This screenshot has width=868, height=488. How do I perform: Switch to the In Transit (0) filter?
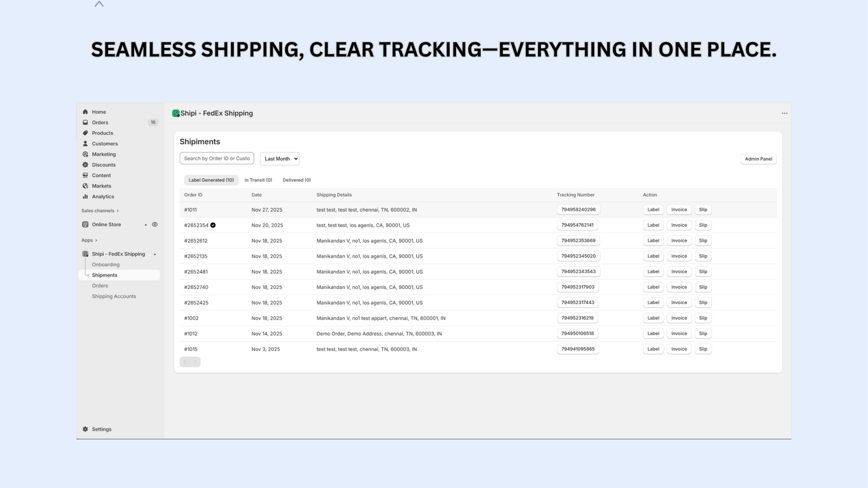coord(258,179)
